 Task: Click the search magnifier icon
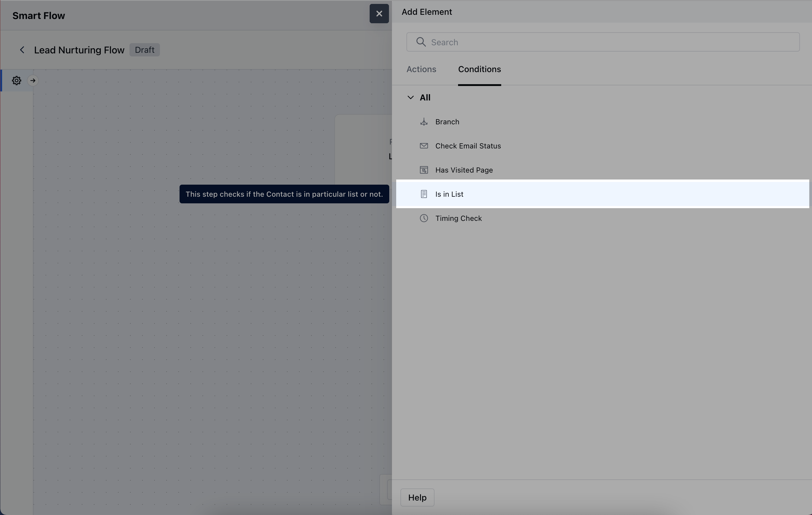click(x=421, y=42)
